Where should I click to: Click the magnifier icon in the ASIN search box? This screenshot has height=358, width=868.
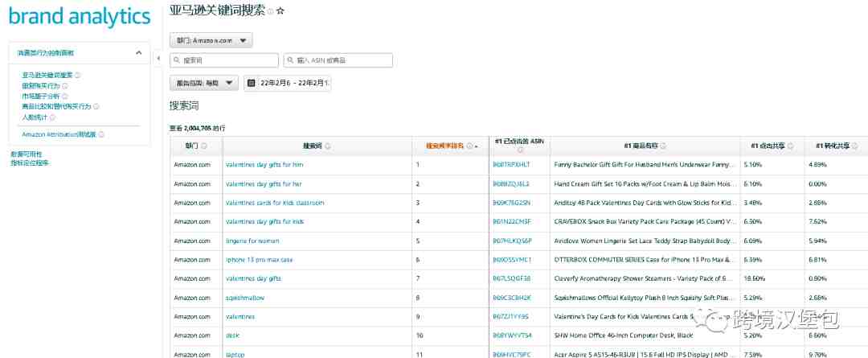(290, 60)
